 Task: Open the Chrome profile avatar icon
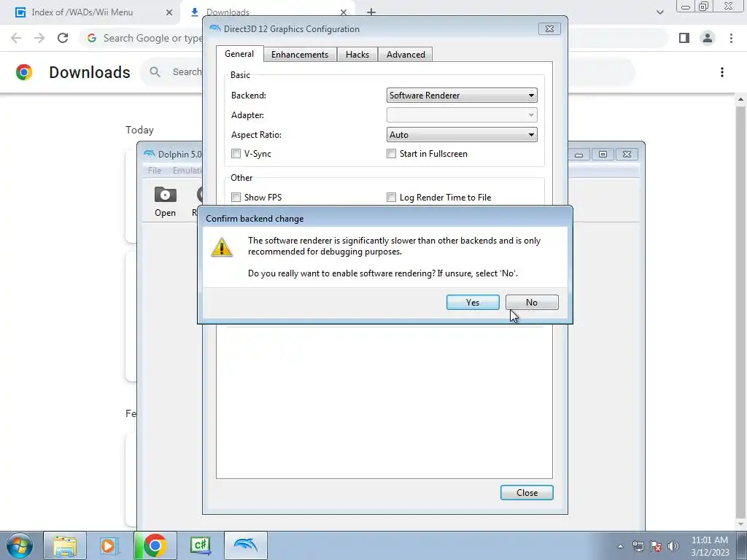point(708,38)
